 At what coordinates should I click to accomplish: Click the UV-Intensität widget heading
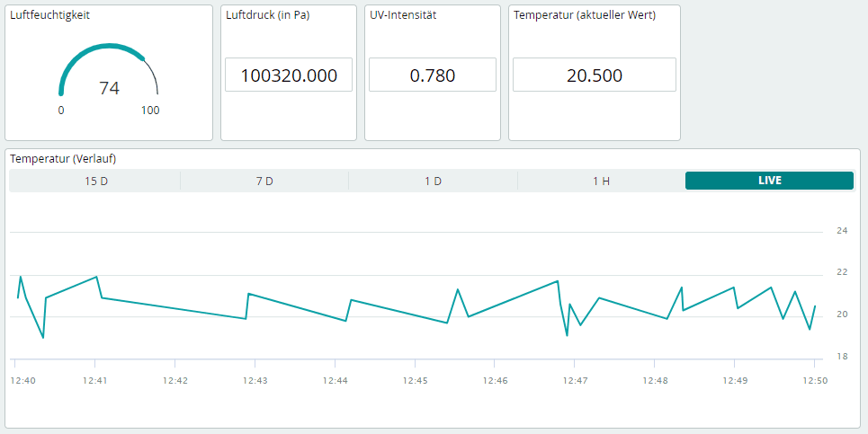[403, 16]
